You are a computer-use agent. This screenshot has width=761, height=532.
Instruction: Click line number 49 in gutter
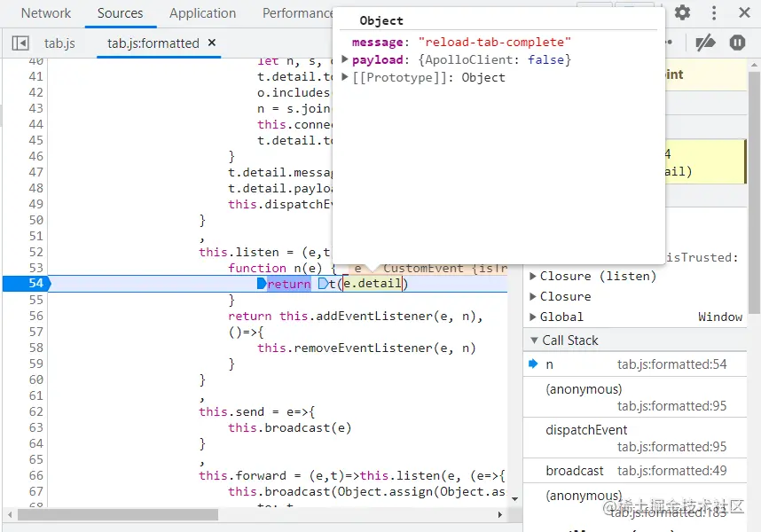point(35,204)
